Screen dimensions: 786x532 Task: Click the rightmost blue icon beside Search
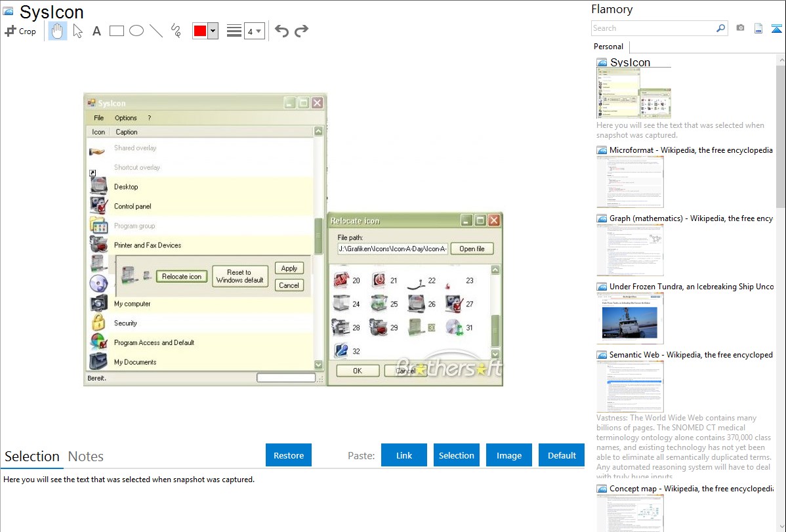coord(776,28)
